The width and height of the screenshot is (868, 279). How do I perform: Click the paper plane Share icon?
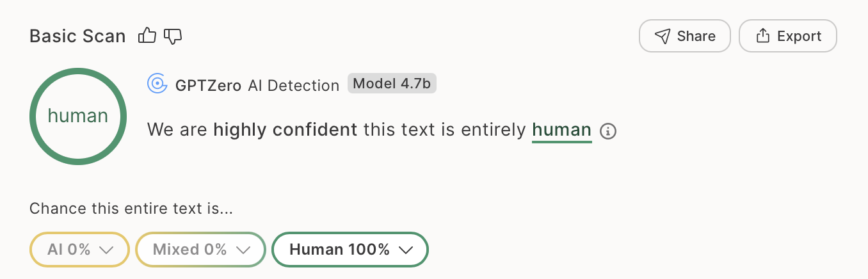(663, 36)
